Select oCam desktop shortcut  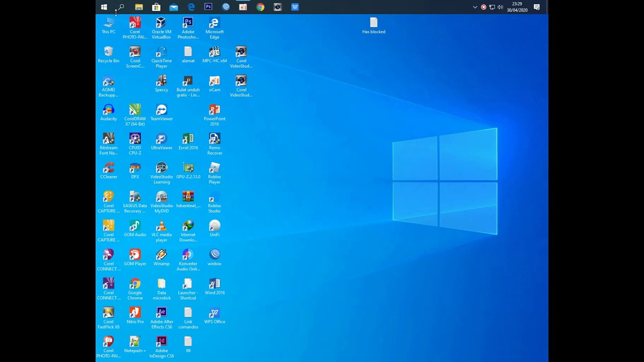pyautogui.click(x=215, y=84)
